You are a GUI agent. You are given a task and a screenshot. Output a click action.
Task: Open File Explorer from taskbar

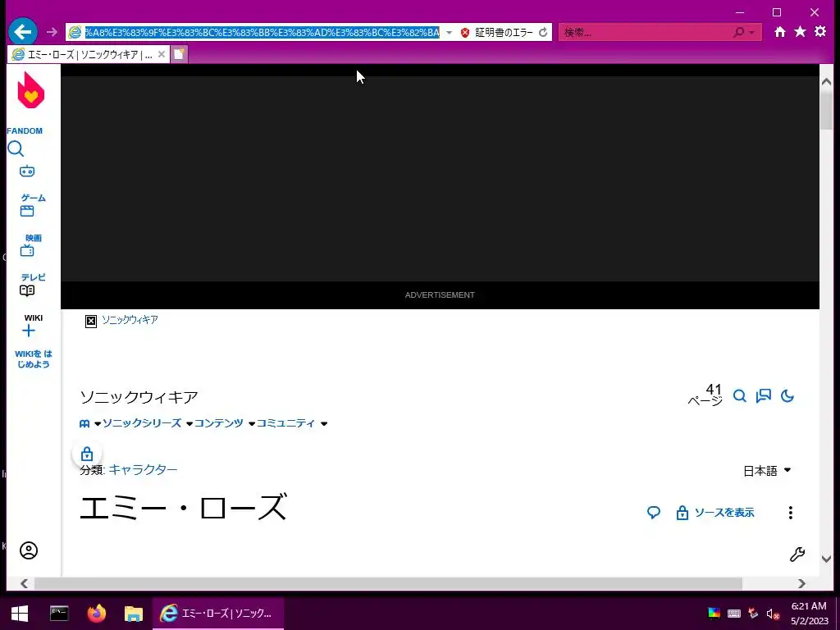pyautogui.click(x=134, y=614)
